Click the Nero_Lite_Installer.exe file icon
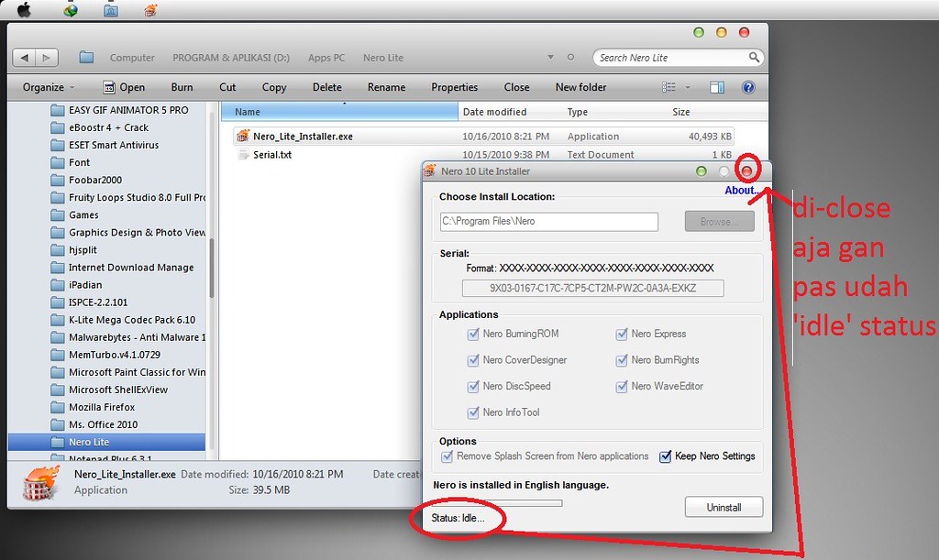Viewport: 939px width, 560px height. (x=242, y=137)
